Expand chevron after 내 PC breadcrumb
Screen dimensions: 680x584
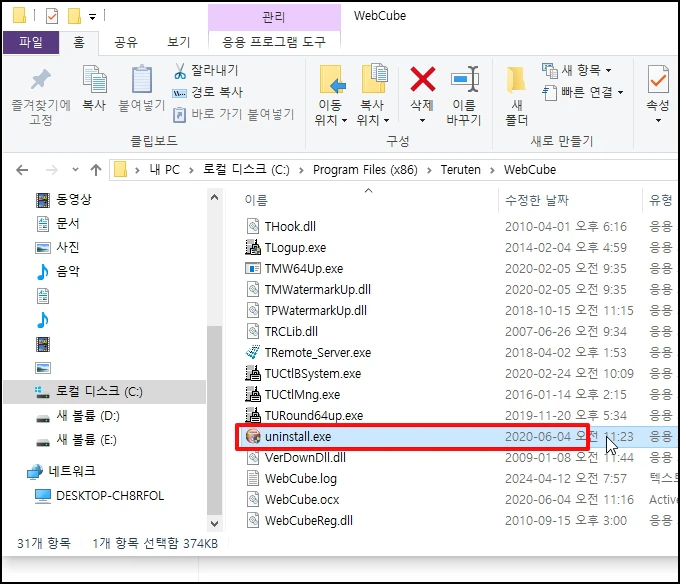click(191, 170)
